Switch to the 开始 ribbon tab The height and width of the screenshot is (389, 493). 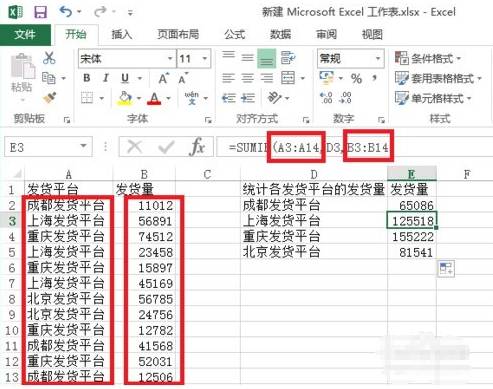76,34
